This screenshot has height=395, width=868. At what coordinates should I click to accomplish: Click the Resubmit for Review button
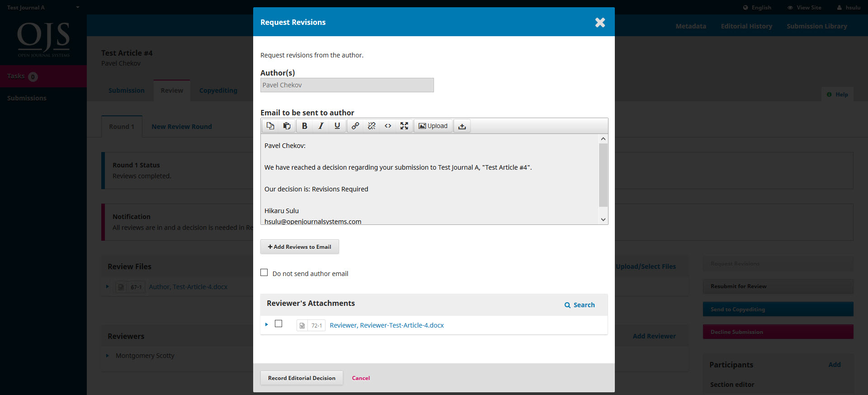(778, 286)
